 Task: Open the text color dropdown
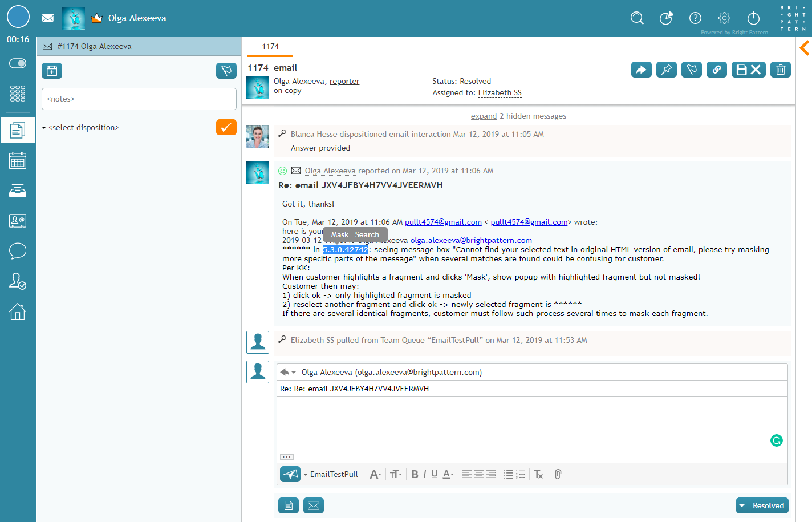[448, 474]
